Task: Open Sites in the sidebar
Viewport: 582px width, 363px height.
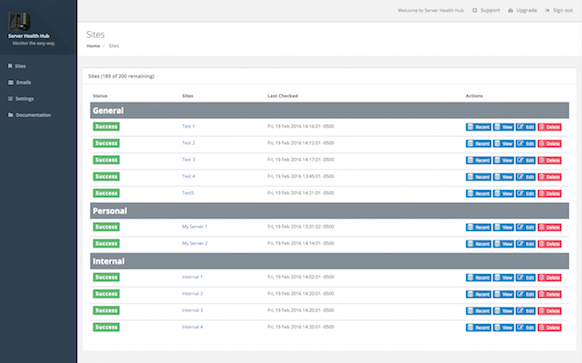Action: 17,66
